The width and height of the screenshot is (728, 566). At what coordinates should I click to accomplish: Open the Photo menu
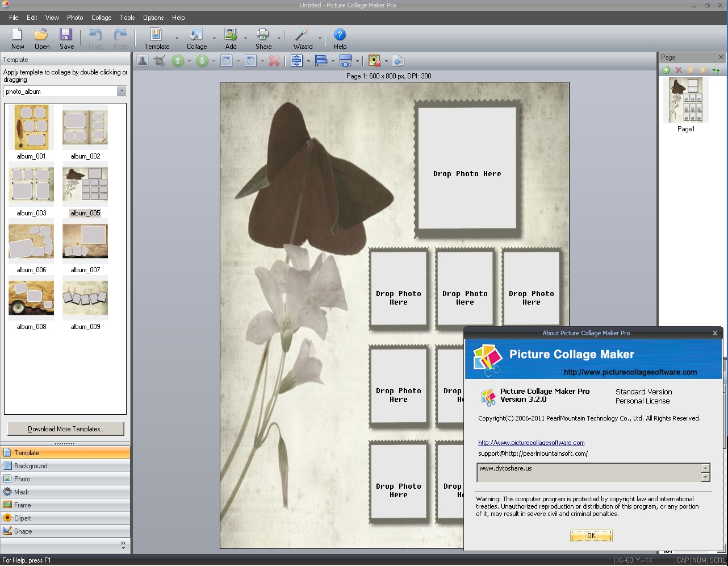pyautogui.click(x=74, y=18)
